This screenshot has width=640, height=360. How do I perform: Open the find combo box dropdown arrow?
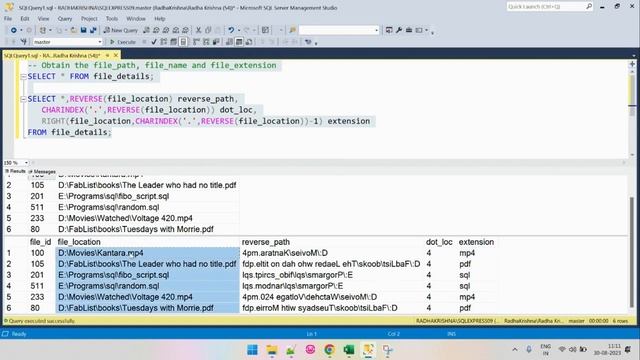(376, 30)
